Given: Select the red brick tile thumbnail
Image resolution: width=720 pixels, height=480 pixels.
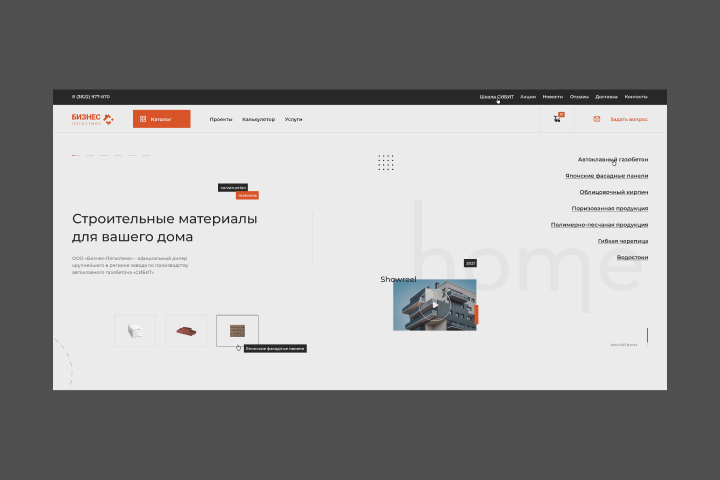Looking at the screenshot, I should 186,331.
